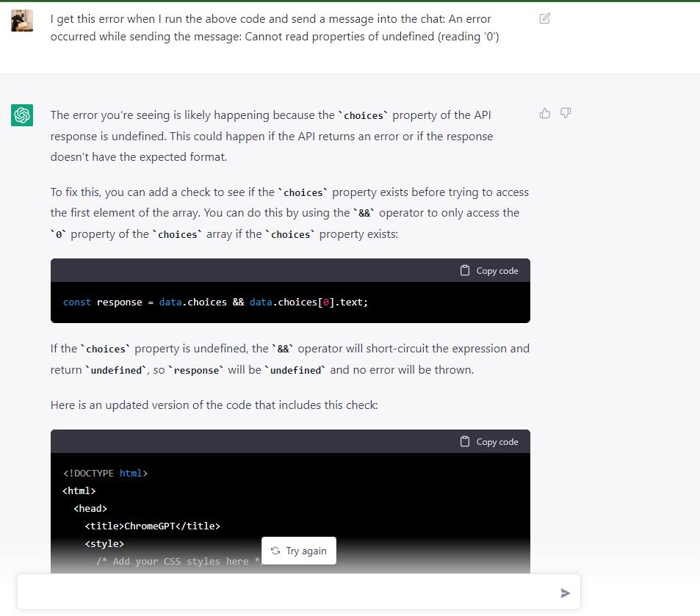
Task: Click the inline `0` code text
Action: (x=58, y=234)
